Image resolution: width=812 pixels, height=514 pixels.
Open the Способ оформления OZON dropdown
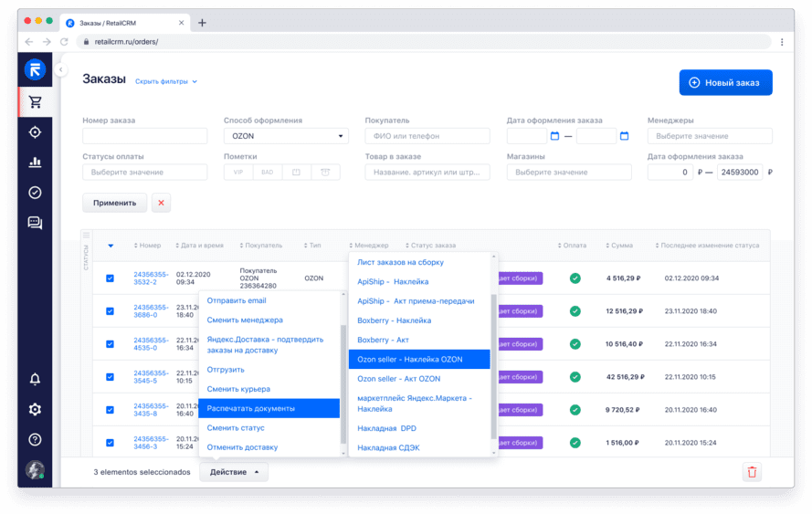(286, 136)
